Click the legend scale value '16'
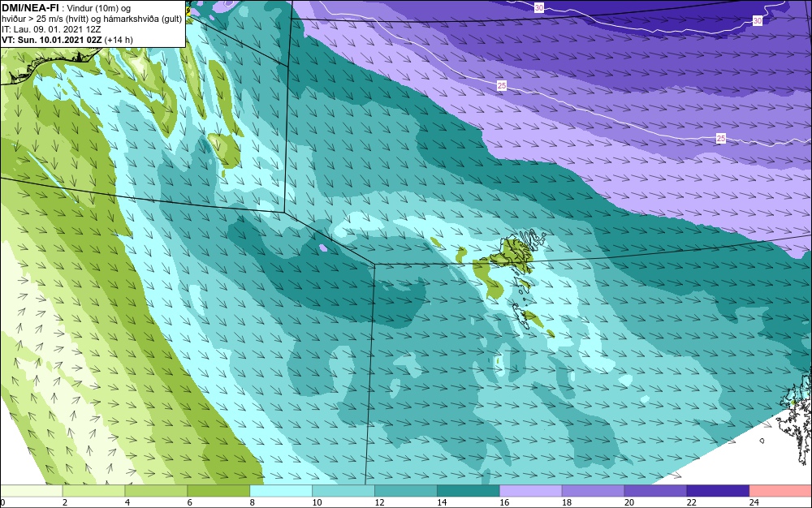Viewport: 812px width, 508px height. coord(504,502)
